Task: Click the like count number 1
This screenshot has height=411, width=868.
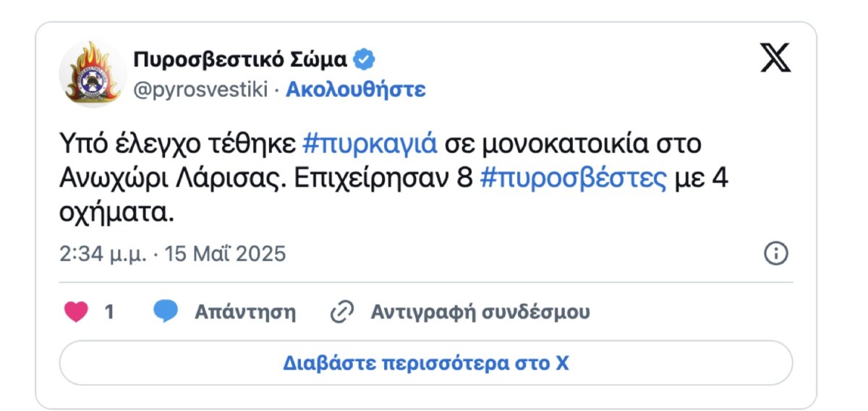Action: click(109, 312)
